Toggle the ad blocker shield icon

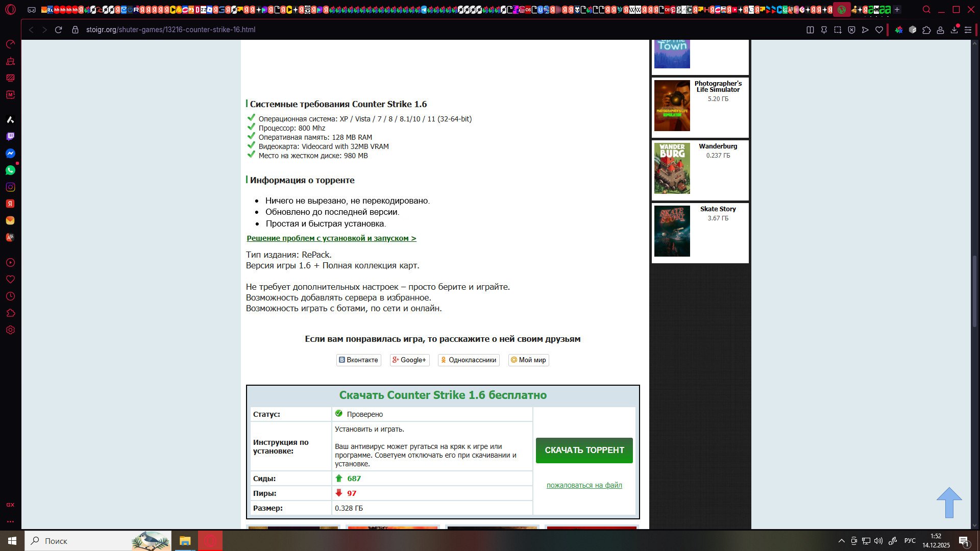point(851,30)
